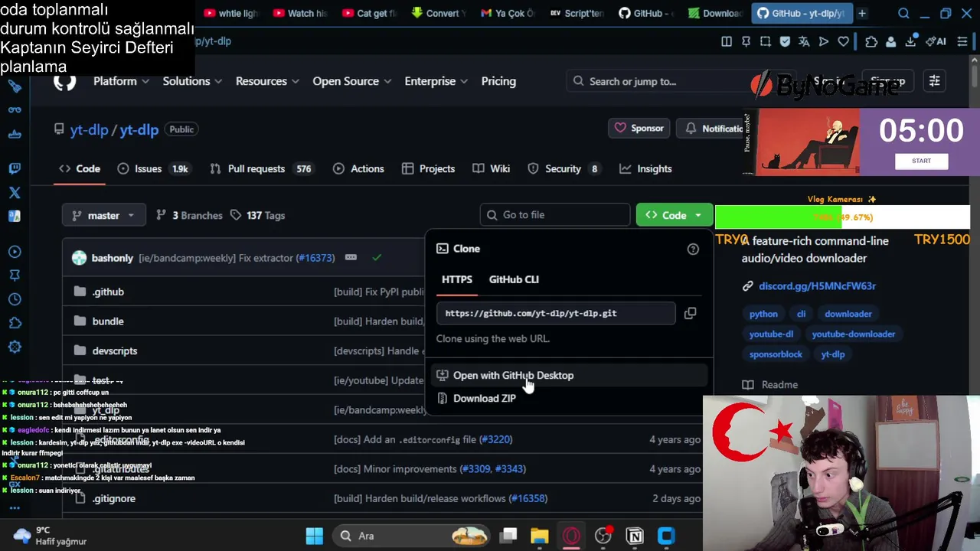
Task: Click the snapshot capture icon in address bar
Action: pos(765,41)
